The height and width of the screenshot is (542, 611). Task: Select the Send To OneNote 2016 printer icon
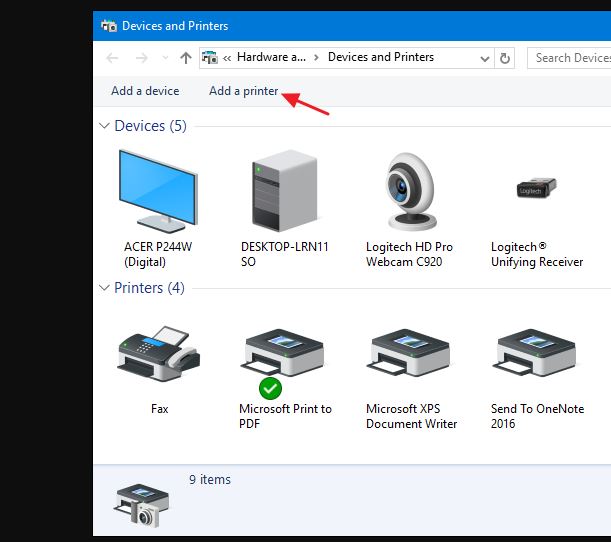tap(536, 353)
